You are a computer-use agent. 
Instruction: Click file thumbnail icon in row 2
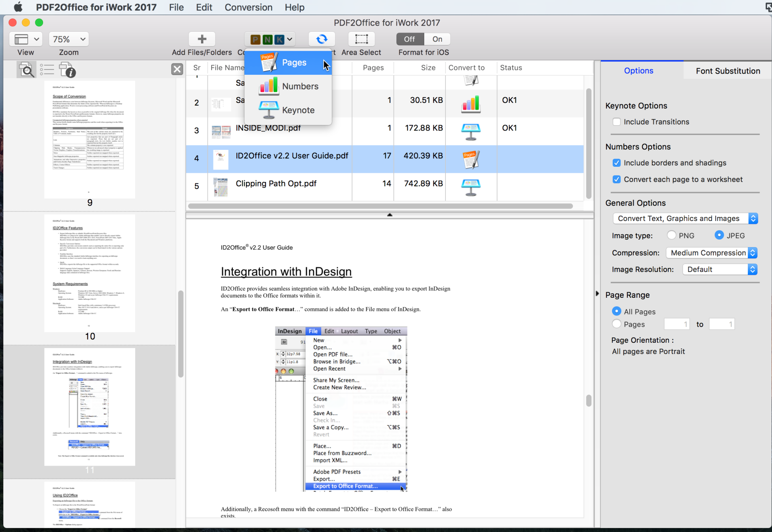pyautogui.click(x=221, y=104)
